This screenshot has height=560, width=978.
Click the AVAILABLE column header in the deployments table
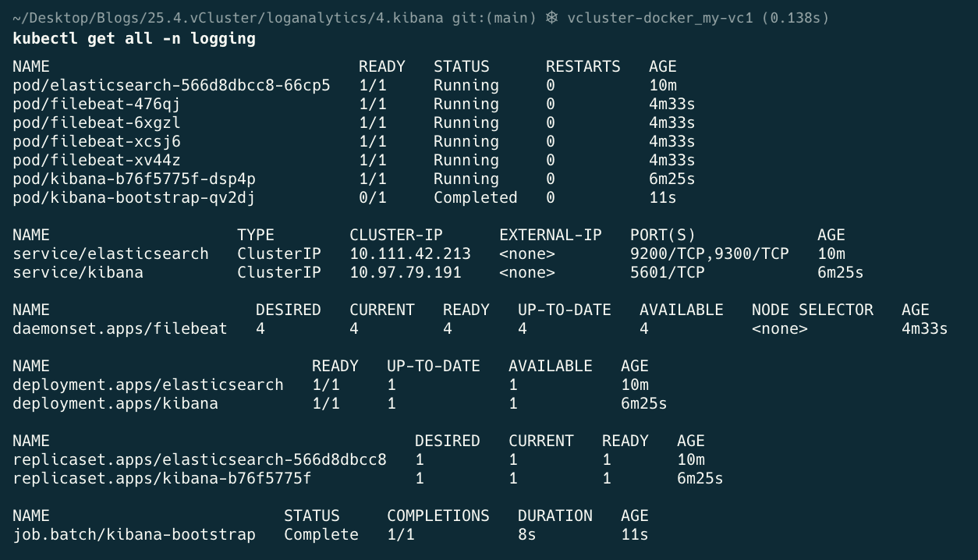pyautogui.click(x=551, y=366)
